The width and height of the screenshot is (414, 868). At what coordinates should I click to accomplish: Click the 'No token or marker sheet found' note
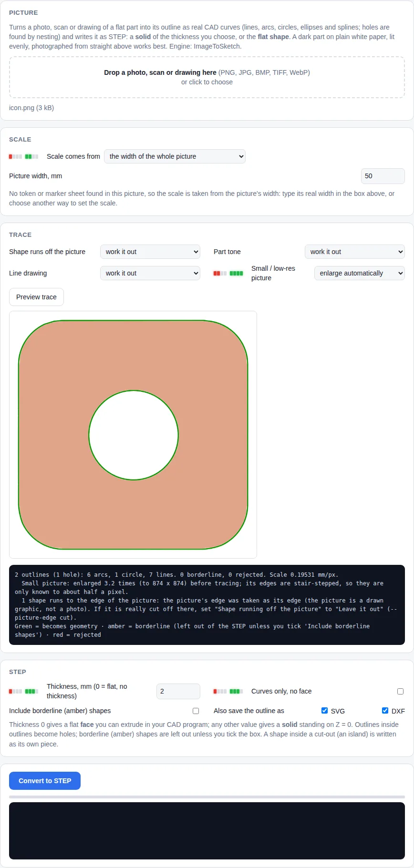pos(202,198)
